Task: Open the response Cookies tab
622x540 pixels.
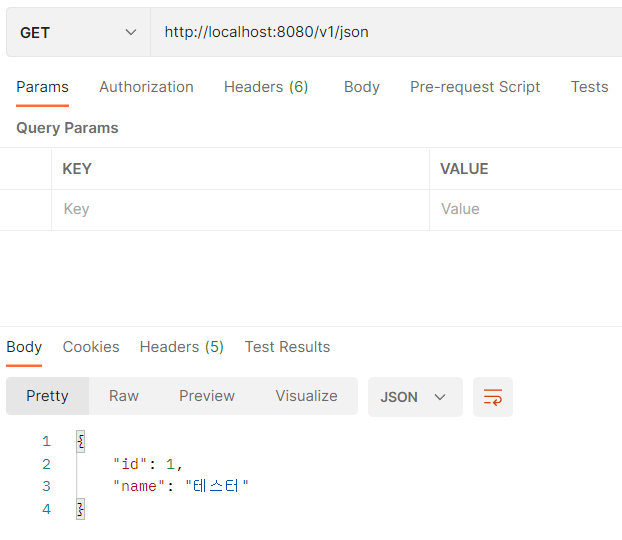Action: [x=91, y=347]
